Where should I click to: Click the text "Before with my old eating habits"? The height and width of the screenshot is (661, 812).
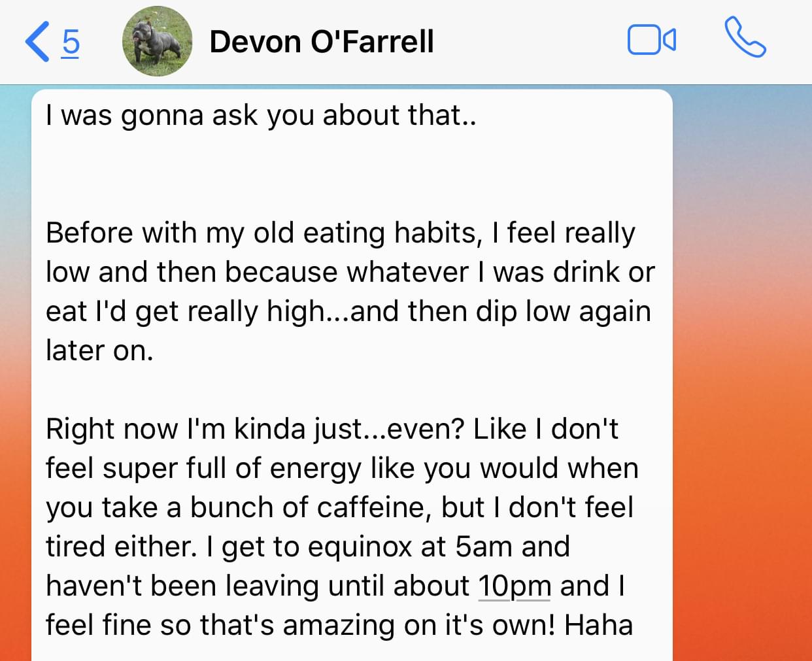(261, 233)
